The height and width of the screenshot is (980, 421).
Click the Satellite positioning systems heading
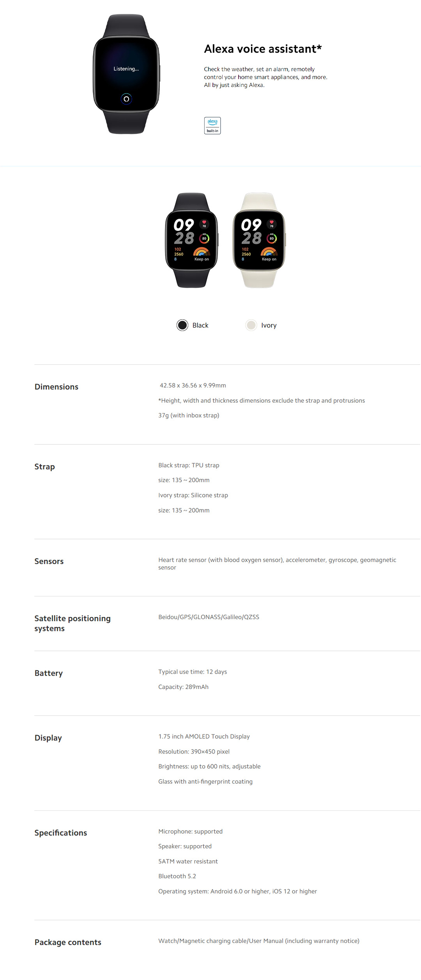pyautogui.click(x=73, y=623)
